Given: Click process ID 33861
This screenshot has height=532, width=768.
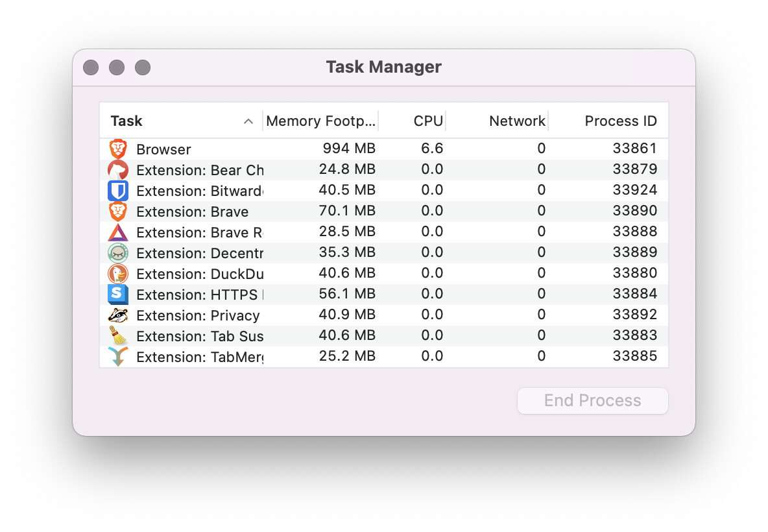Looking at the screenshot, I should pyautogui.click(x=635, y=149).
